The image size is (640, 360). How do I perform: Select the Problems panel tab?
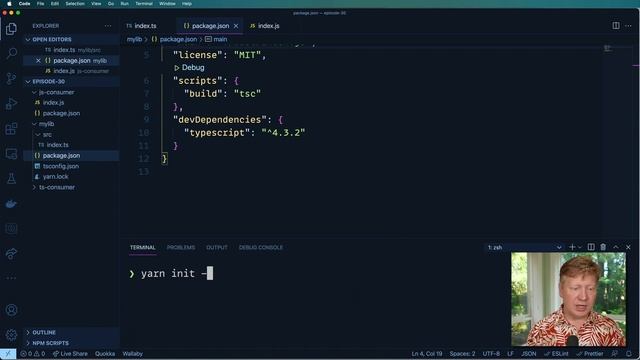click(181, 247)
